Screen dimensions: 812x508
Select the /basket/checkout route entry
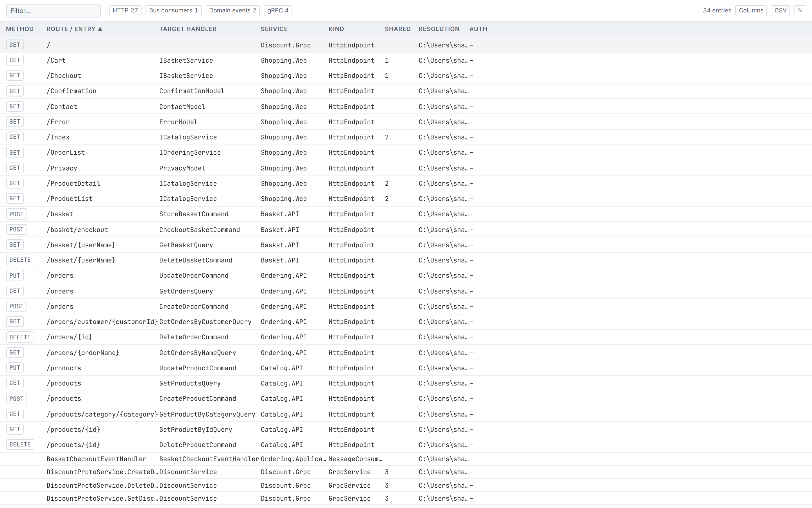pos(77,230)
